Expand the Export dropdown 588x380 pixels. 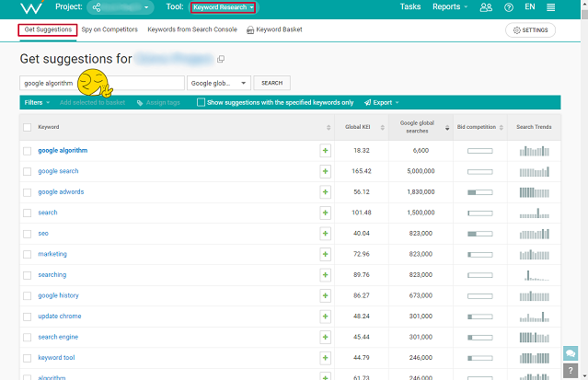point(381,102)
